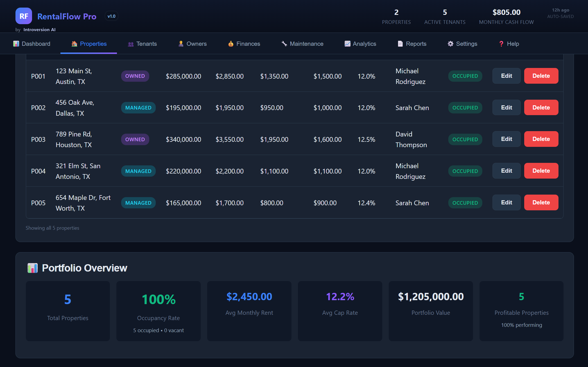588x367 pixels.
Task: Toggle the OWNED badge for 789 Pine Rd
Action: tap(135, 139)
